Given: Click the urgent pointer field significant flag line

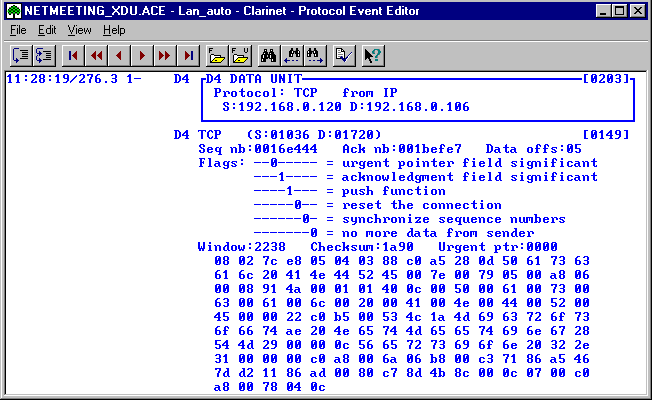Looking at the screenshot, I should [426, 163].
